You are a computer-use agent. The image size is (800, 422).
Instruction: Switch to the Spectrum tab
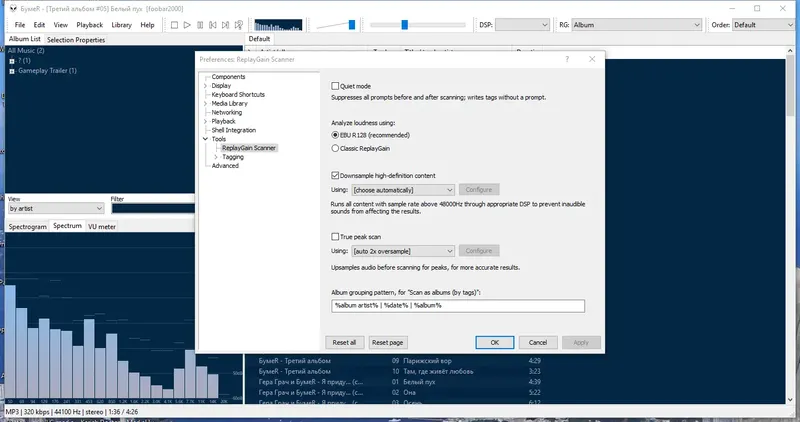point(67,226)
